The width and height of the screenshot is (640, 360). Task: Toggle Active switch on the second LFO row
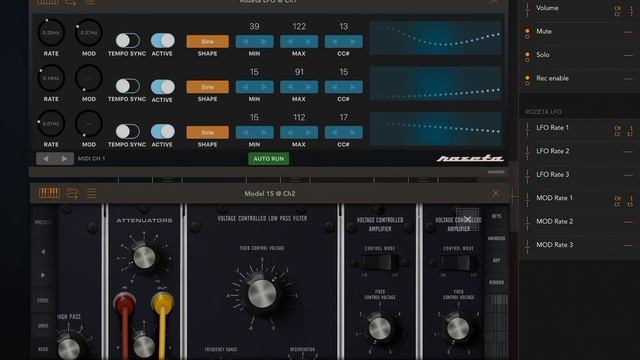(162, 87)
